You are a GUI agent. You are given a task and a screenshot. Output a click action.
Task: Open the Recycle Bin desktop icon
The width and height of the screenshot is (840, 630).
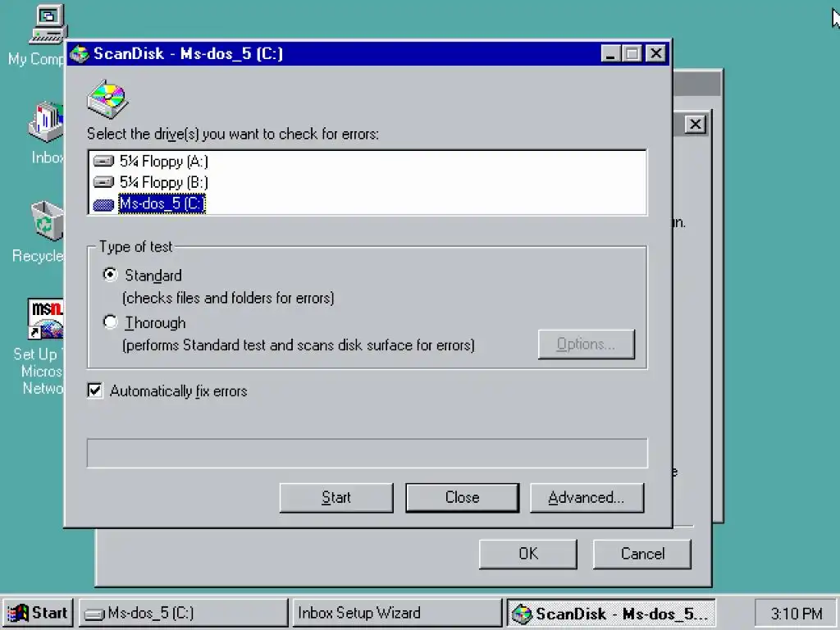click(47, 220)
